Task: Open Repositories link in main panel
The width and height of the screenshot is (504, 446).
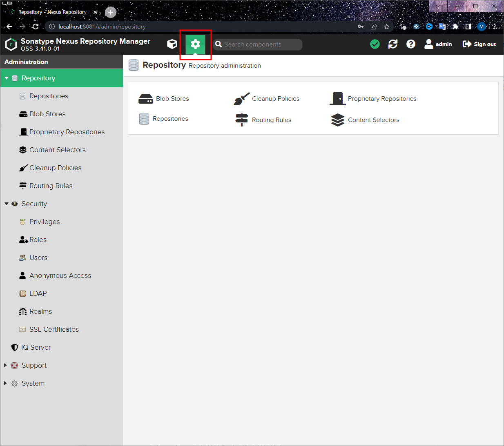Action: (x=170, y=119)
